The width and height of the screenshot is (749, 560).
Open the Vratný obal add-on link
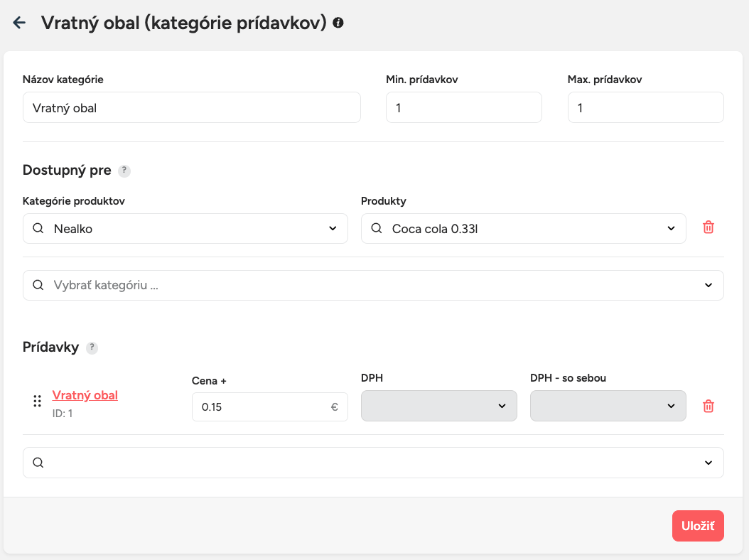tap(85, 395)
